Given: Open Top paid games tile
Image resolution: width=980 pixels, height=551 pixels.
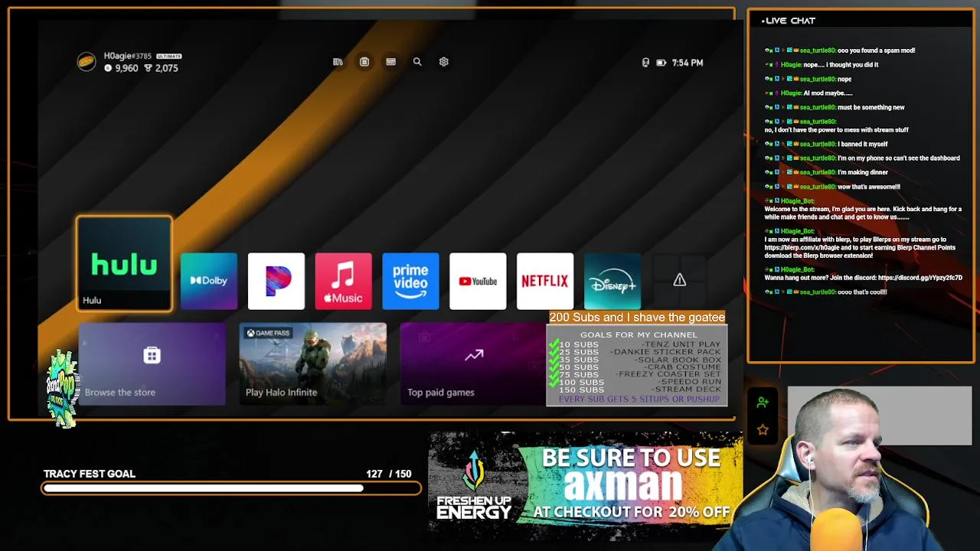Looking at the screenshot, I should [x=472, y=364].
